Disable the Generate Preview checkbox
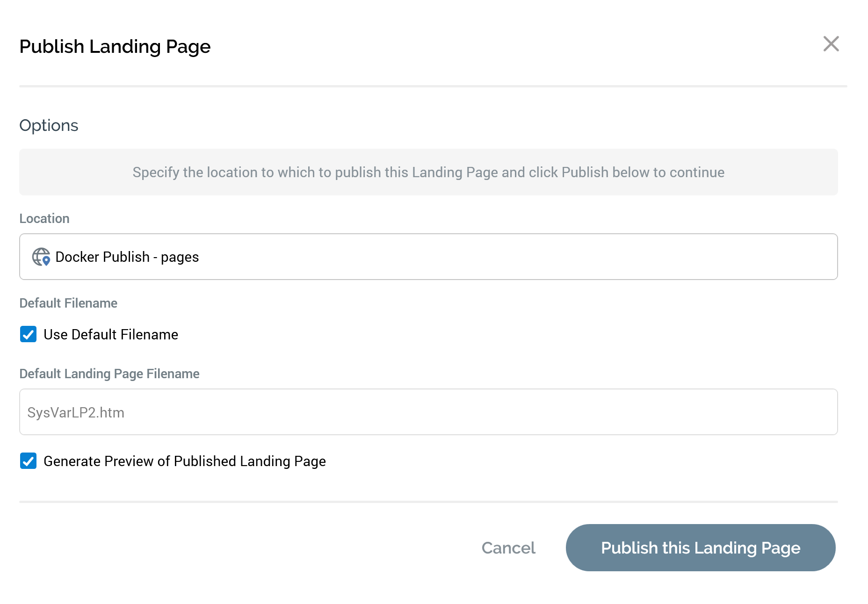868x604 pixels. click(x=28, y=461)
